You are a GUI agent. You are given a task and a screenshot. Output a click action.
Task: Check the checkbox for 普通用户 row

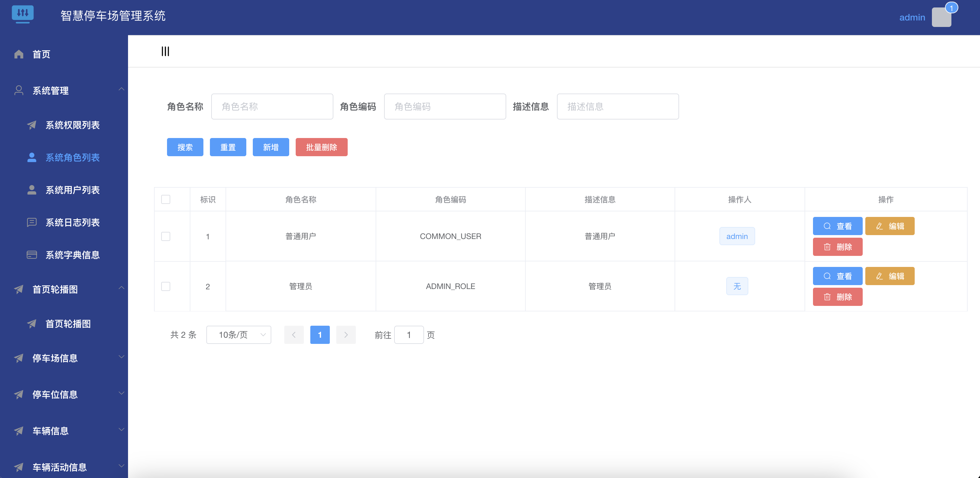click(x=166, y=236)
